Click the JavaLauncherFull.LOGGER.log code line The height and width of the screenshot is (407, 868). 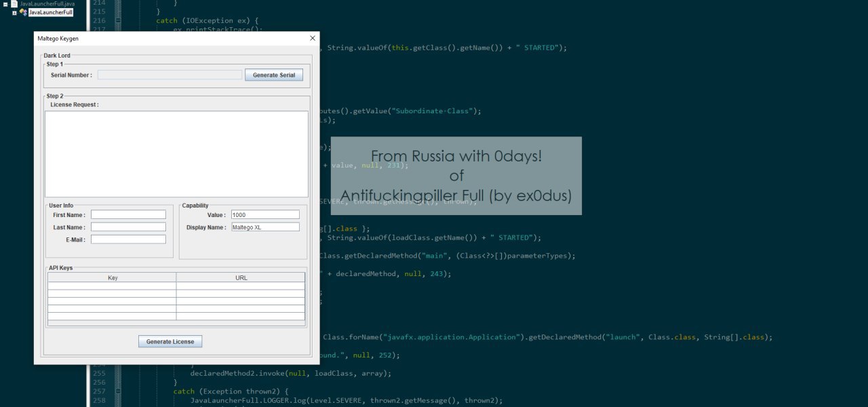click(347, 400)
